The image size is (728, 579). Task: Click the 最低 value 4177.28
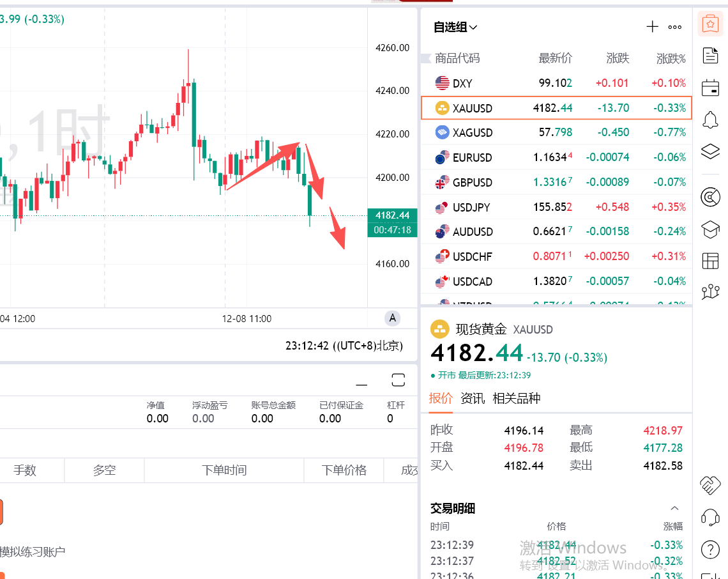[663, 448]
